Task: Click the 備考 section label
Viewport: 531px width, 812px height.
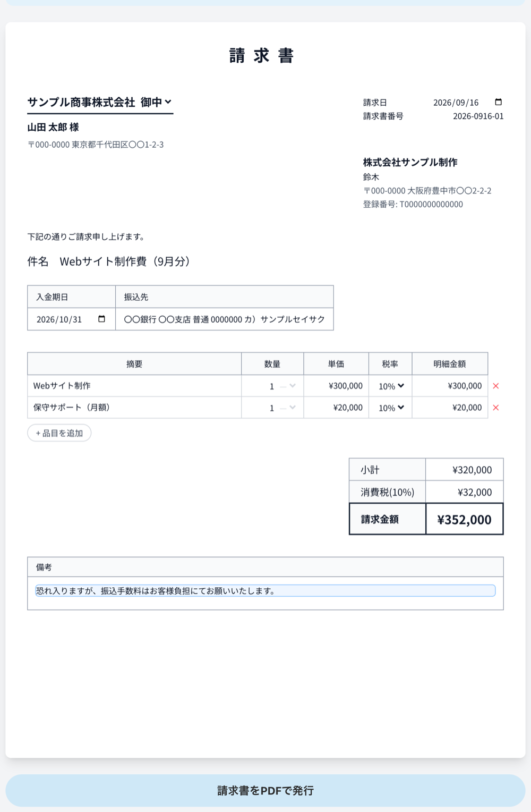Action: tap(44, 567)
